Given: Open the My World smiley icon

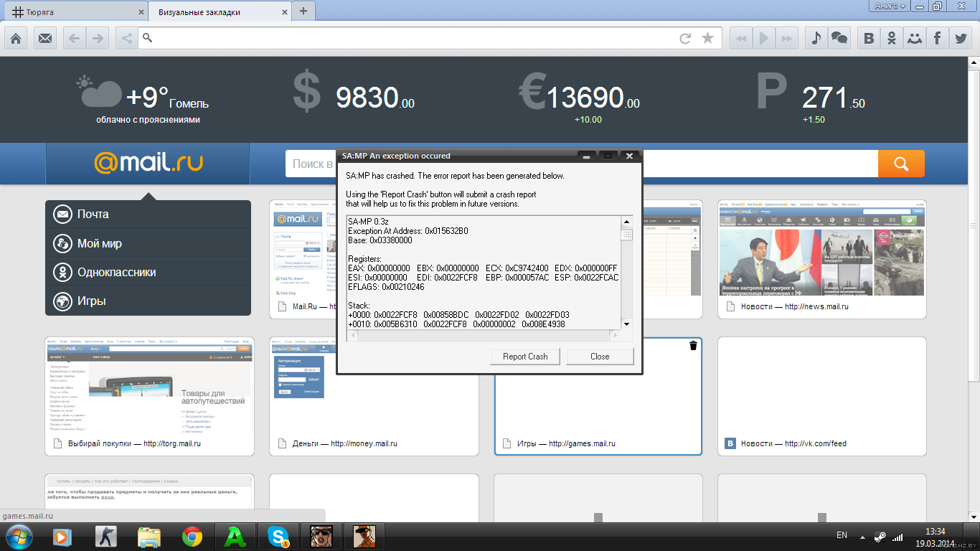Looking at the screenshot, I should pyautogui.click(x=914, y=38).
